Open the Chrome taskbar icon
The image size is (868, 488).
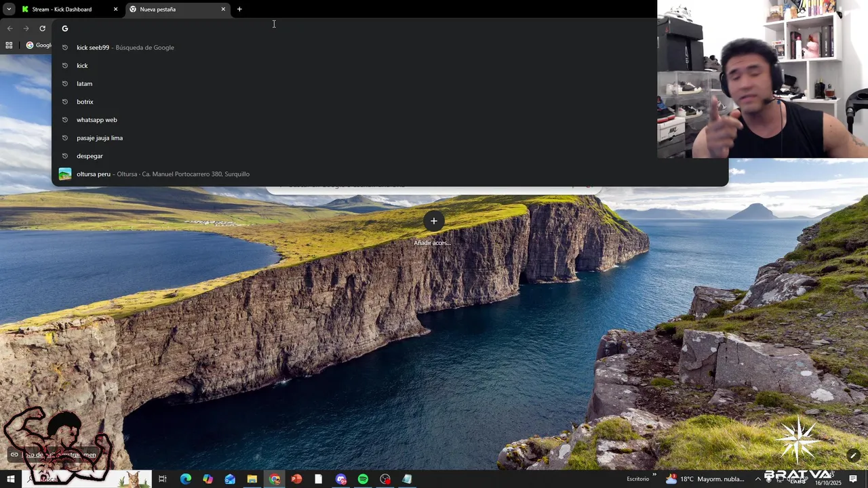274,479
